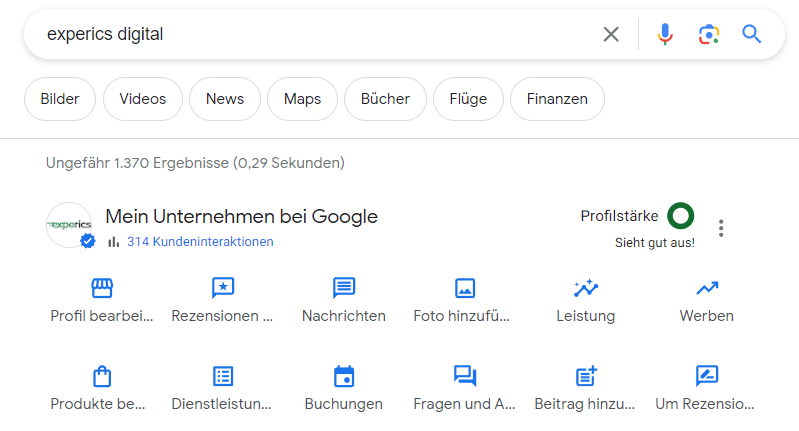
Task: Open the experics company logo thumbnail
Action: (x=69, y=225)
